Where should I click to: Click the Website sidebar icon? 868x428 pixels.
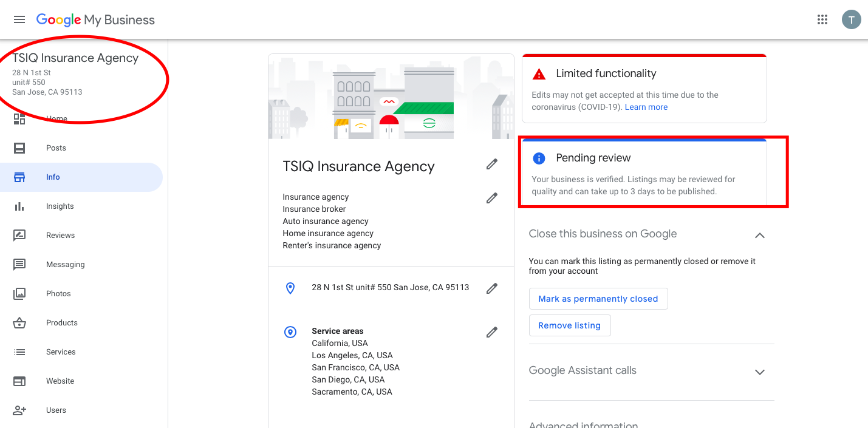(x=19, y=381)
